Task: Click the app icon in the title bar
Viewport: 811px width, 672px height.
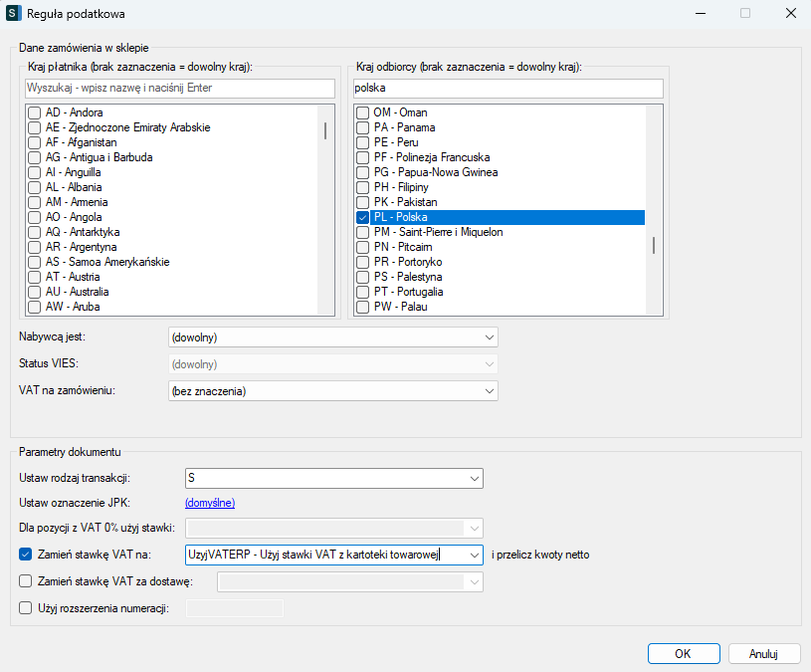Action: 14,14
